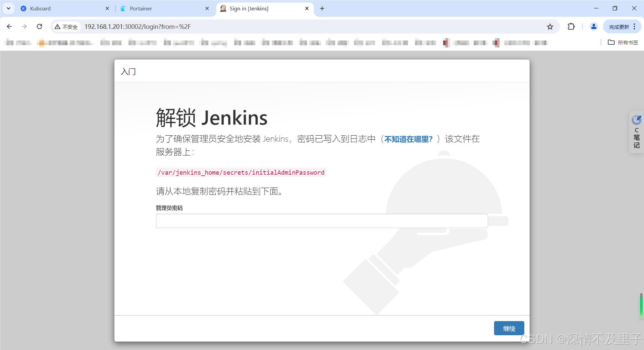This screenshot has width=644, height=350.
Task: Open the 不知道在哪里? help link
Action: click(x=408, y=139)
